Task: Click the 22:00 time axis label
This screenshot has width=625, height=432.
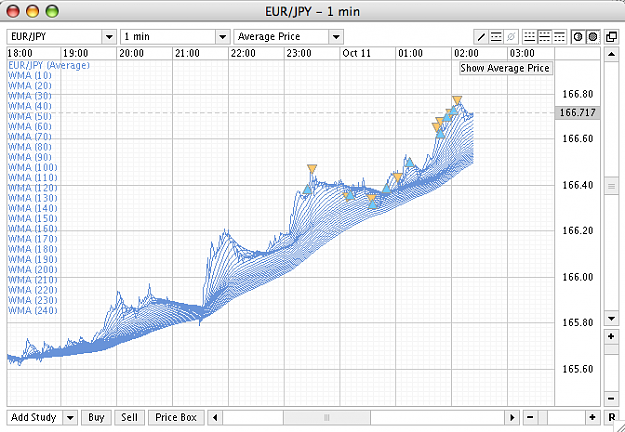Action: pyautogui.click(x=243, y=53)
